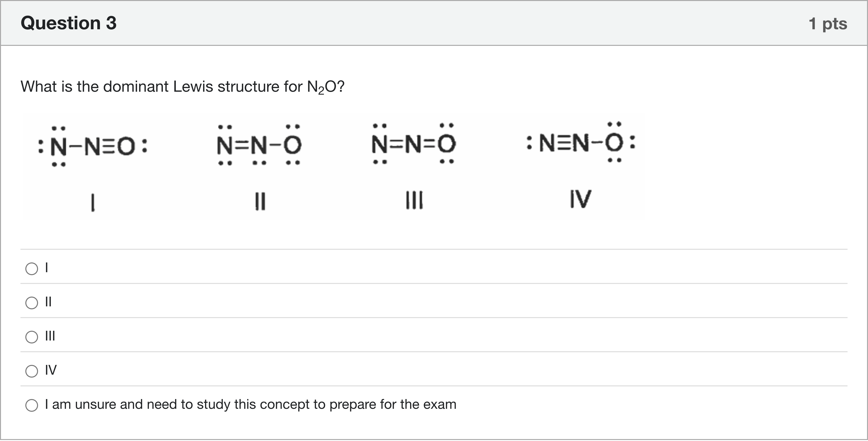Click the N≡N–O Lewis structure diagram
Viewport: 868px width, 441px height.
point(580,143)
